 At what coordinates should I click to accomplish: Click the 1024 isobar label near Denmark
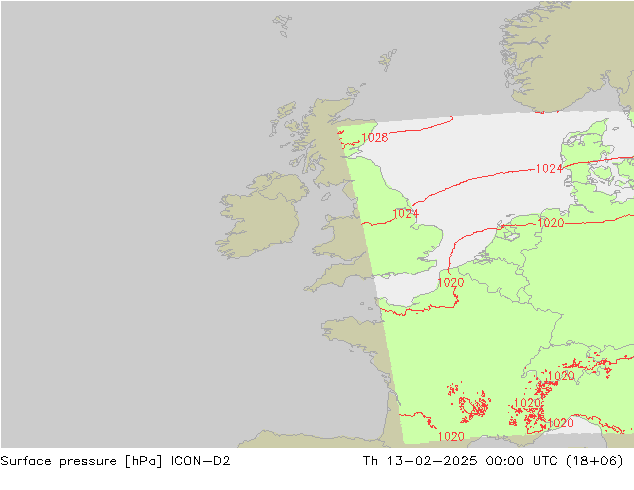click(549, 169)
